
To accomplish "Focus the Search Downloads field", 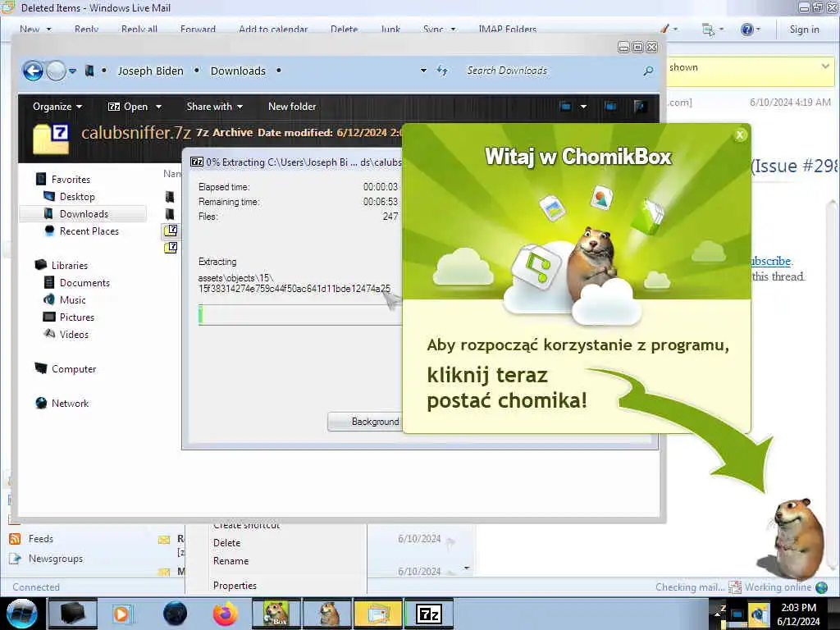I will pos(550,71).
